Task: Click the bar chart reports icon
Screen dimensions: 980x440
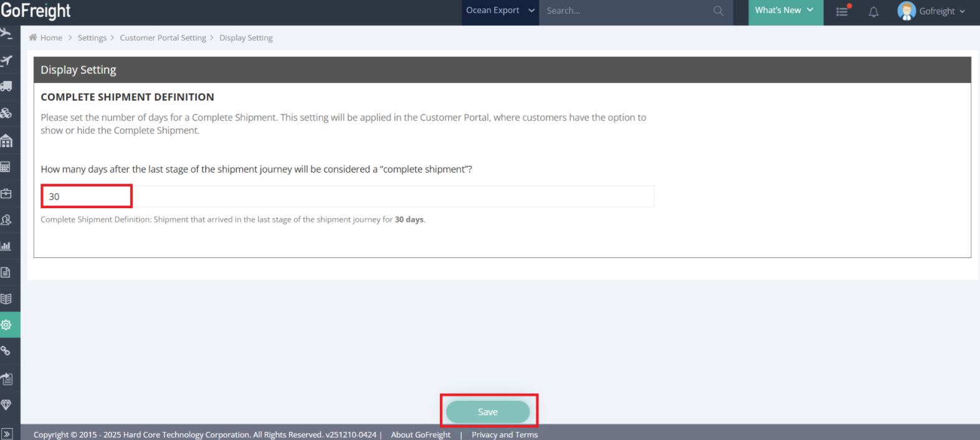Action: coord(6,246)
